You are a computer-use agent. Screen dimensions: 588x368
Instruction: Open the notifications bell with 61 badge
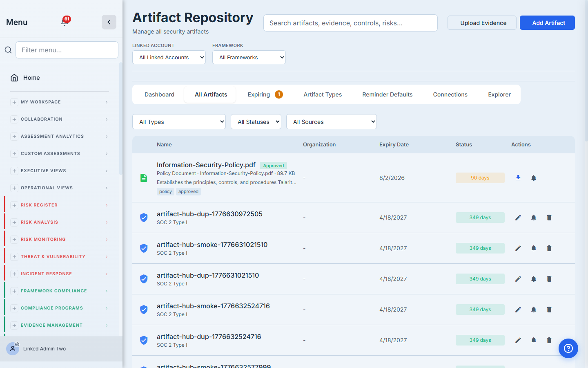pyautogui.click(x=65, y=21)
